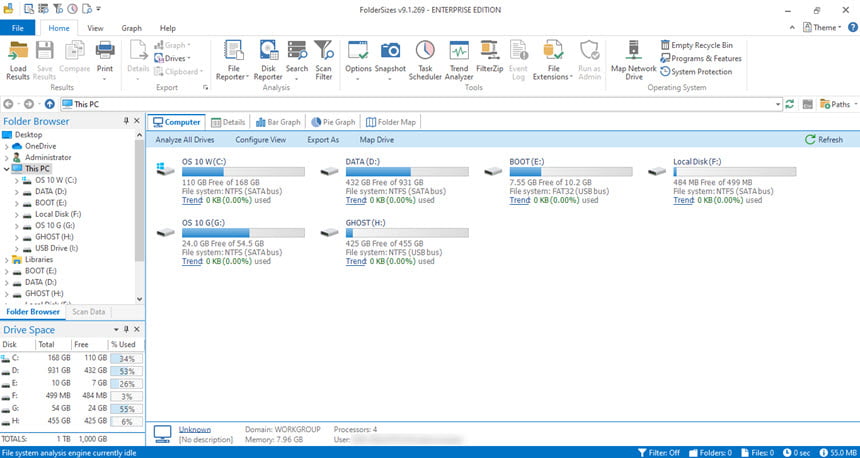Open the Task Scheduler
The image size is (860, 458).
pos(425,60)
